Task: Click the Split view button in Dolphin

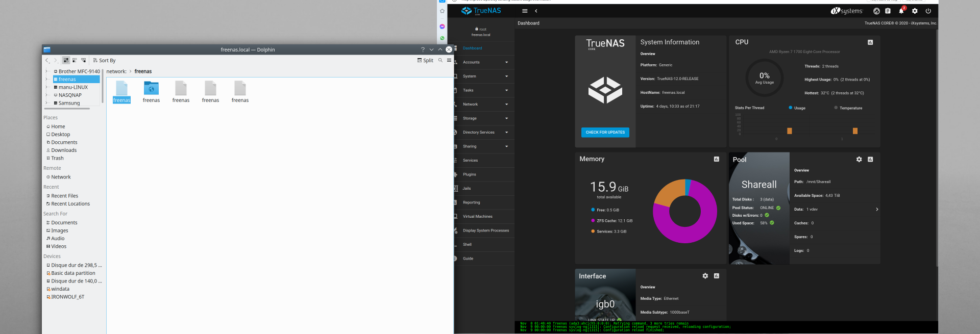Action: coord(425,60)
